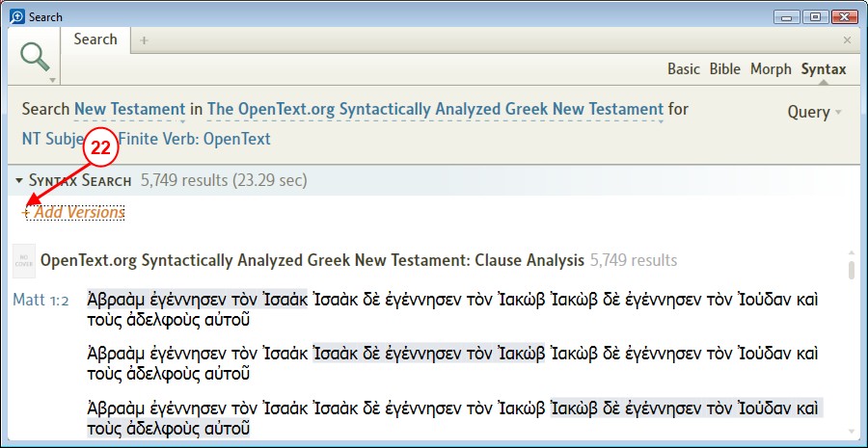868x448 pixels.
Task: Open the Query dropdown menu
Action: [814, 113]
